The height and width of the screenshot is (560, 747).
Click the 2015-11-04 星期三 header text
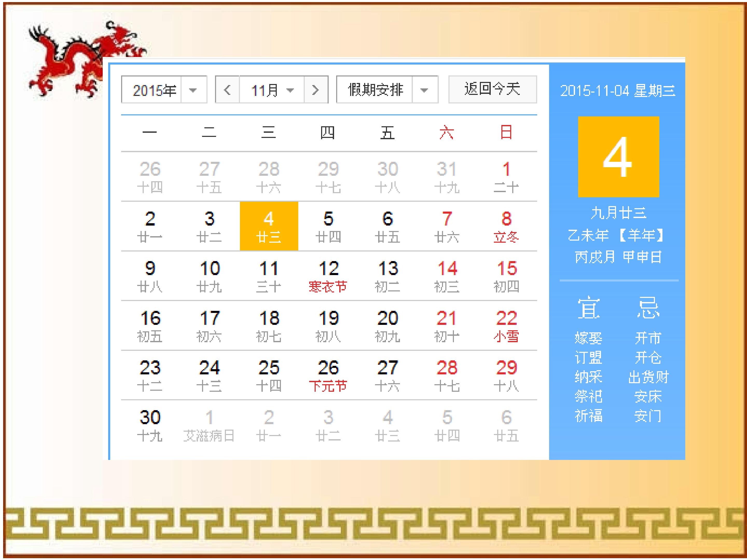click(618, 90)
